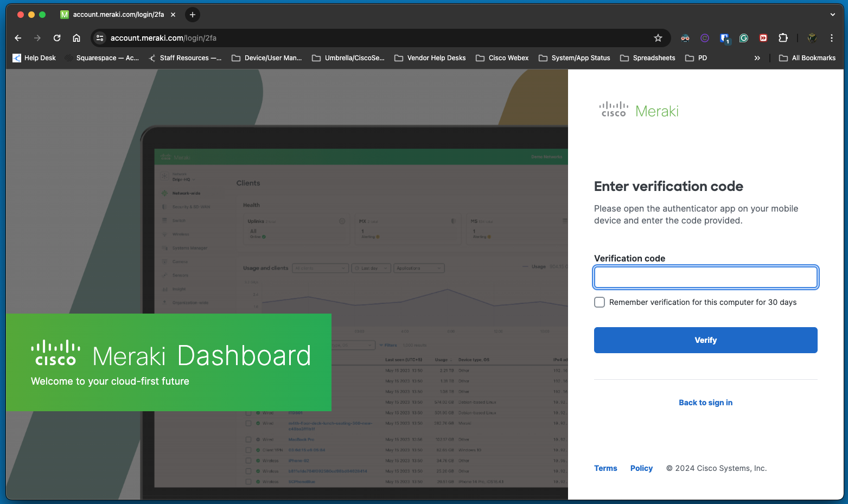
Task: Follow the Back to sign in link
Action: (705, 403)
